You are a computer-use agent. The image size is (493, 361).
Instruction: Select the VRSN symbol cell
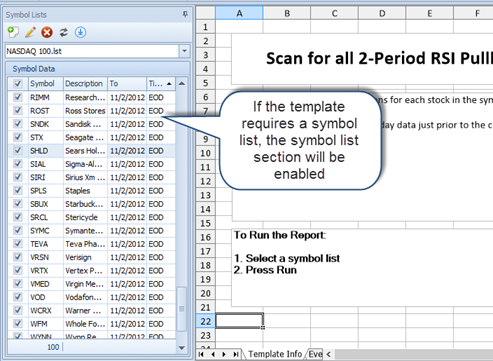(46, 257)
